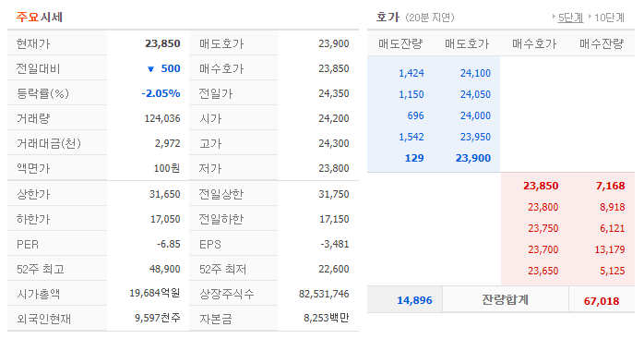
Task: Click the 거래량 label
Action: tap(33, 118)
